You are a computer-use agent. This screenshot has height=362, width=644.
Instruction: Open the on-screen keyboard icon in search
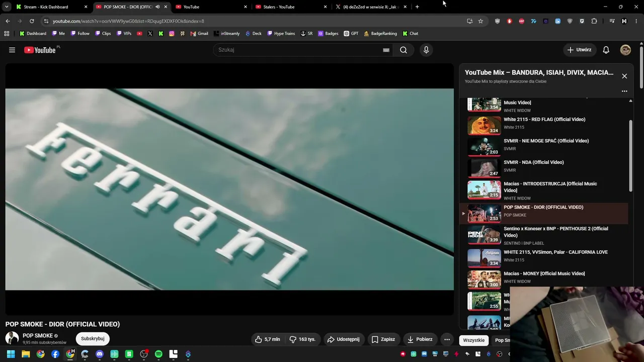pyautogui.click(x=386, y=50)
